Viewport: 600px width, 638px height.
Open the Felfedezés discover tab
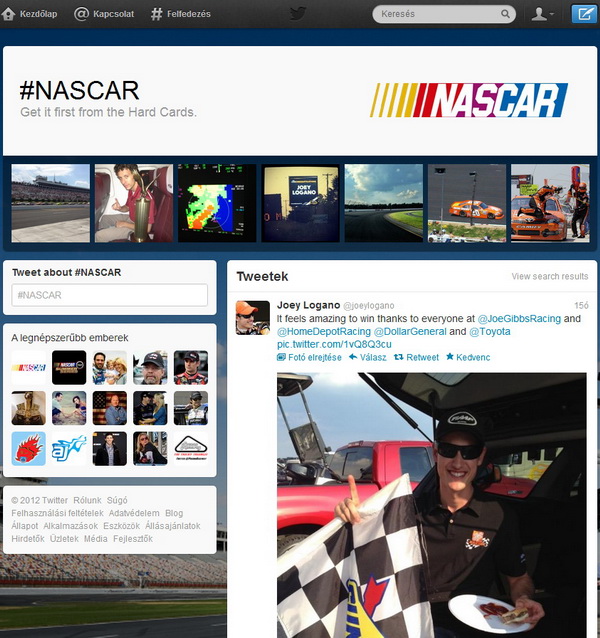181,14
